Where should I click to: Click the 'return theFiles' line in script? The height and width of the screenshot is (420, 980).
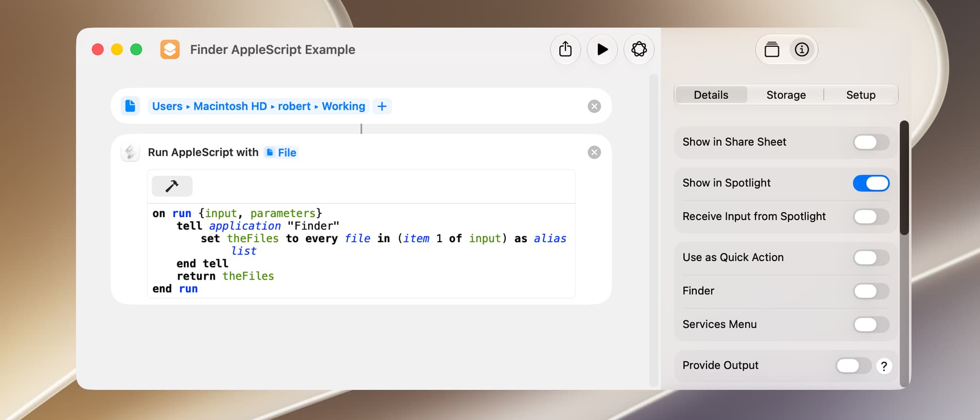pyautogui.click(x=225, y=276)
